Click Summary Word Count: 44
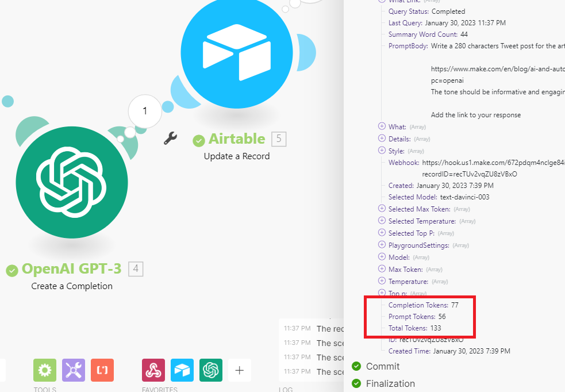Viewport: 565px width, 392px height. 428,34
